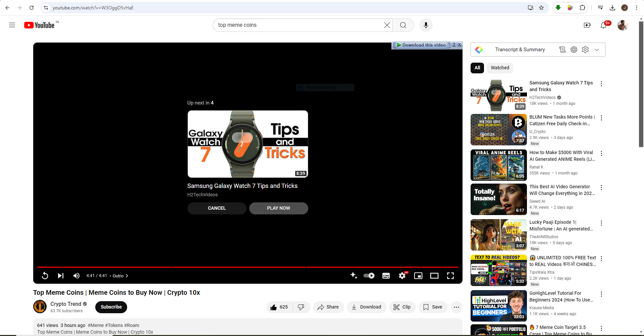Open the Crypto Trend channel avatar
The image size is (644, 336).
tap(40, 307)
